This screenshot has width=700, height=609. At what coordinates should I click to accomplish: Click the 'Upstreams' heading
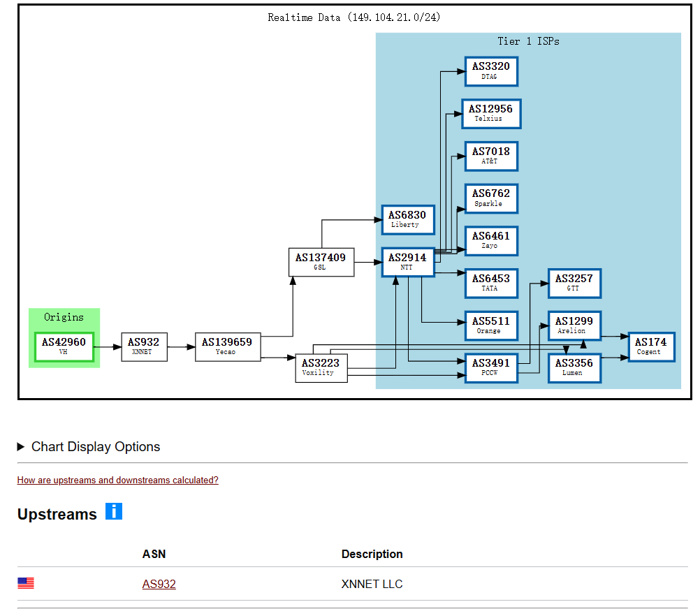(57, 514)
